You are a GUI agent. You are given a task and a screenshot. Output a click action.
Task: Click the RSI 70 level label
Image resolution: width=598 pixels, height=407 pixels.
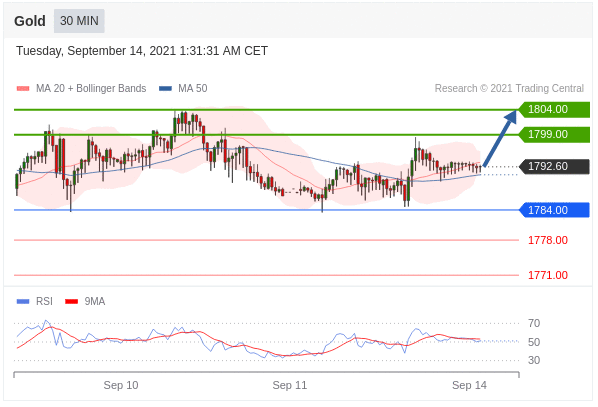[534, 323]
